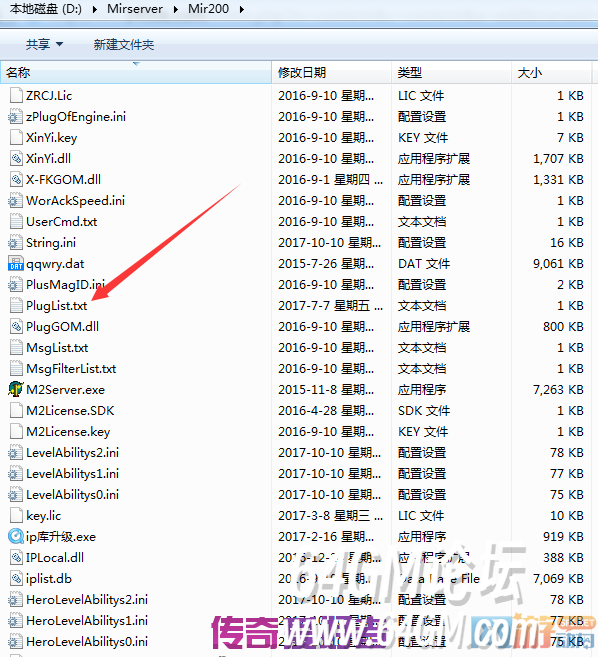Click the PlugList.txt text file icon

coord(16,305)
